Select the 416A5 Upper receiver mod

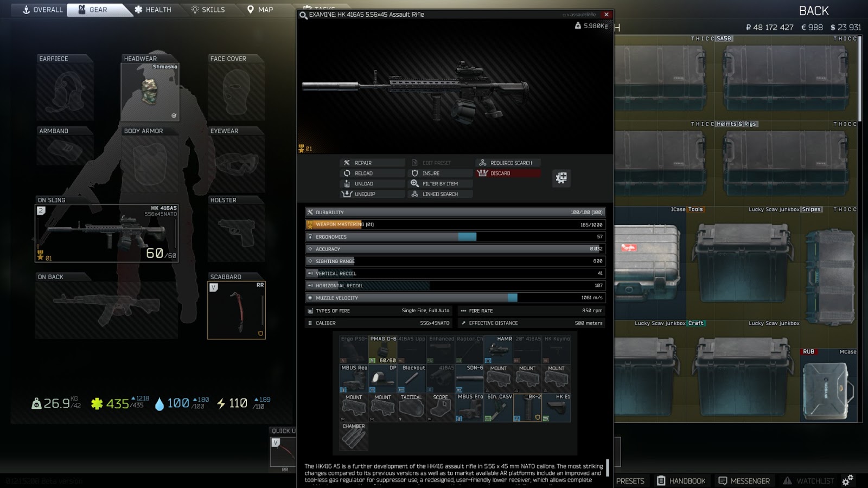pos(412,349)
